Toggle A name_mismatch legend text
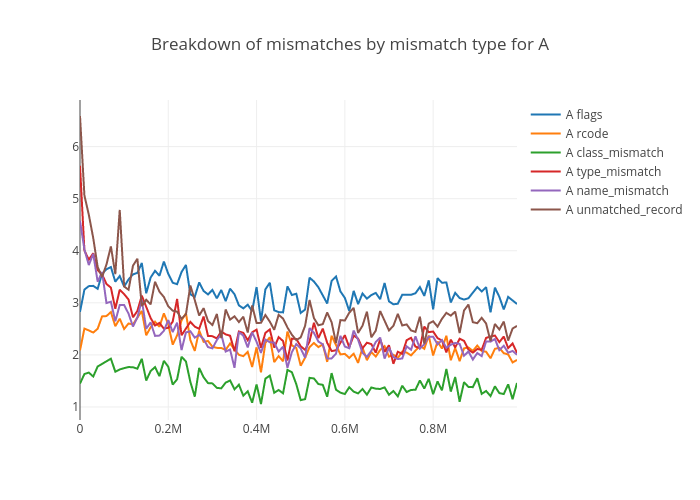The image size is (700, 500). [x=616, y=191]
